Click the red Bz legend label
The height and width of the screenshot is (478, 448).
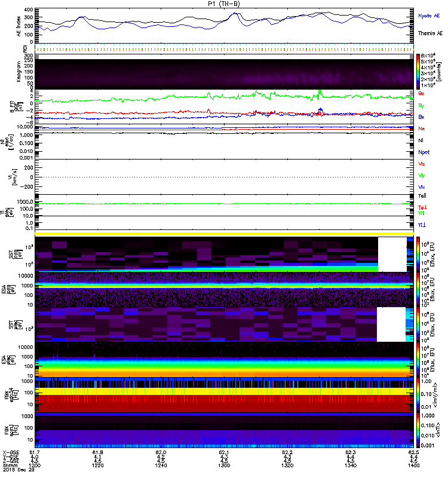421,93
